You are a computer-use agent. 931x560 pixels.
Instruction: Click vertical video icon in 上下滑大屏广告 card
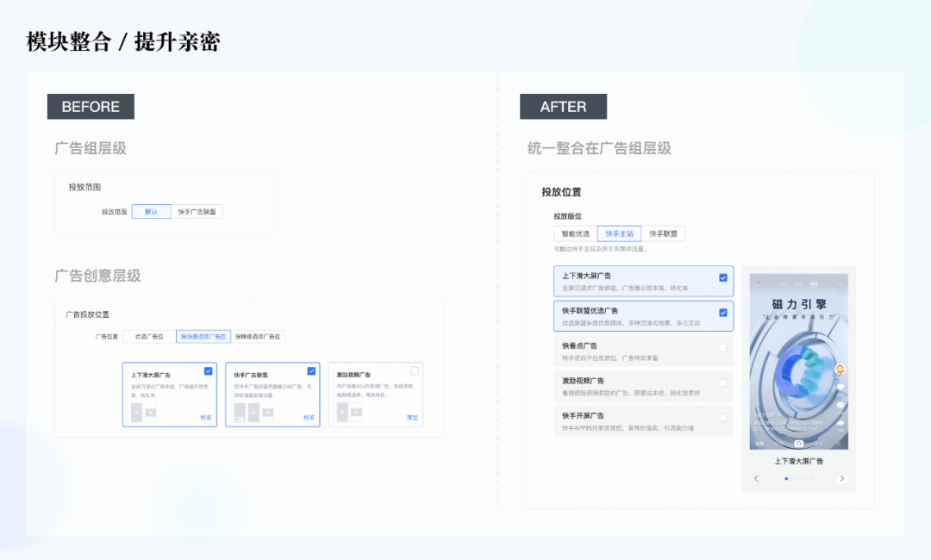point(136,413)
